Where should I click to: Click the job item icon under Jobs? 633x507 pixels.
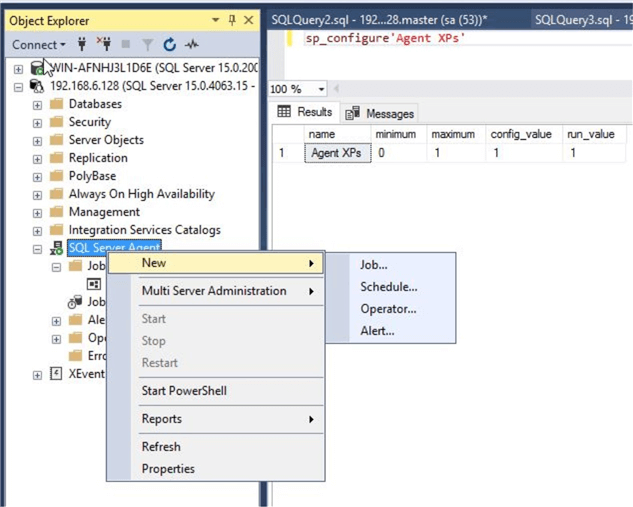(x=94, y=284)
